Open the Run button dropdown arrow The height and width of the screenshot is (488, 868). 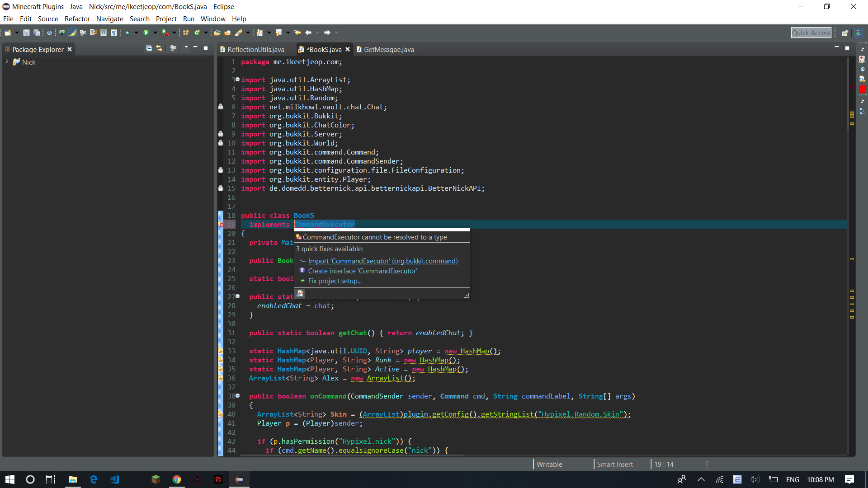(x=155, y=33)
